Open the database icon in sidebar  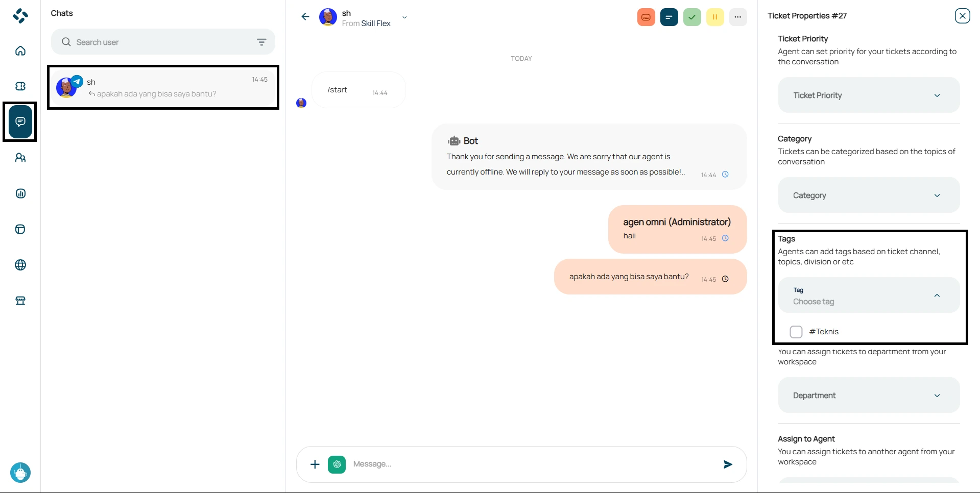click(20, 229)
